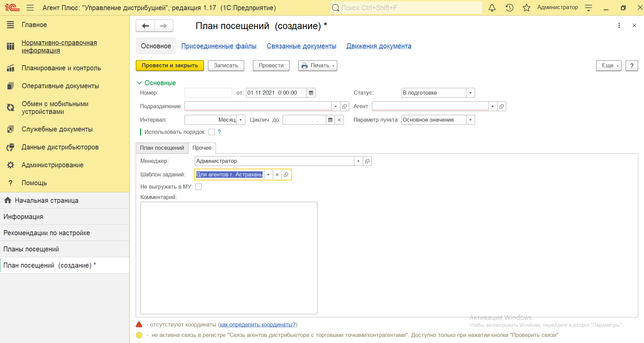Image resolution: width=644 pixels, height=343 pixels.
Task: Open the Параметр пункта dropdown
Action: pyautogui.click(x=470, y=120)
